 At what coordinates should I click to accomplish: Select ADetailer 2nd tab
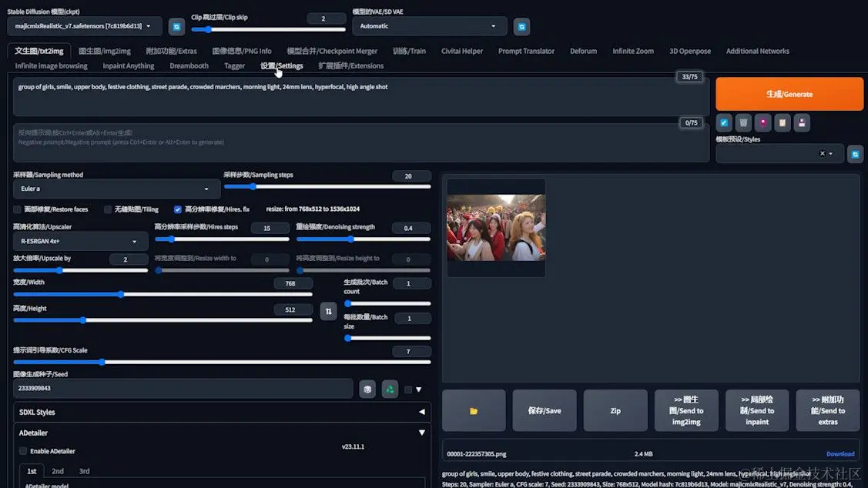coord(58,471)
